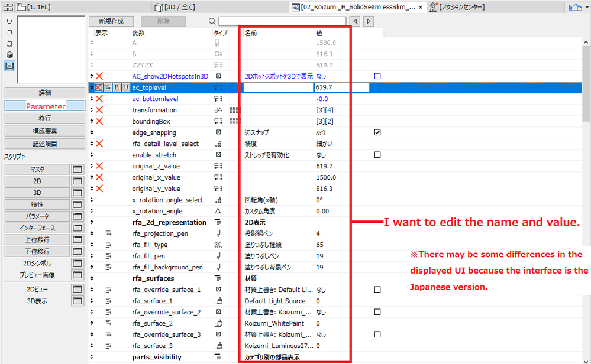The height and width of the screenshot is (364, 591).
Task: Click the U button on the selected ac_toplevel row
Action: pyautogui.click(x=125, y=87)
